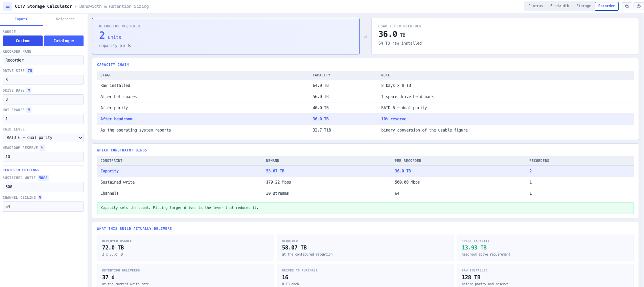
Task: Click the swap arrows icon between cards
Action: tap(365, 37)
